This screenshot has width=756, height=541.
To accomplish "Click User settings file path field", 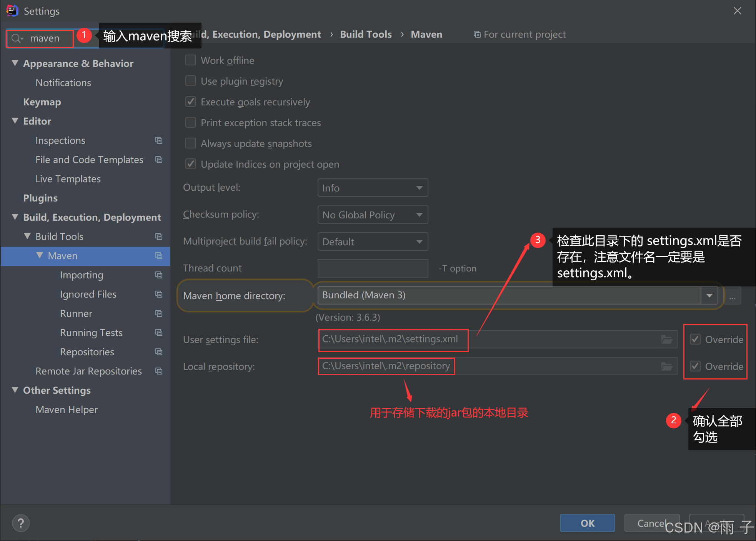I will (x=497, y=340).
